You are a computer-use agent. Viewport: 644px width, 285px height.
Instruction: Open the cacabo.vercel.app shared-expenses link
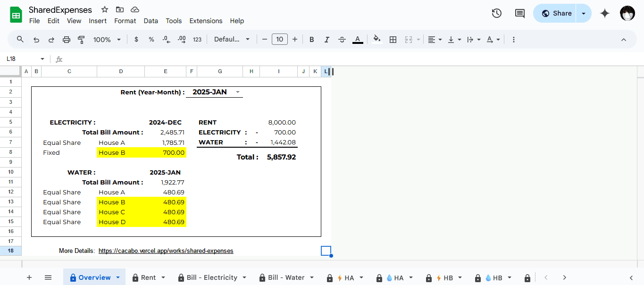pyautogui.click(x=166, y=251)
